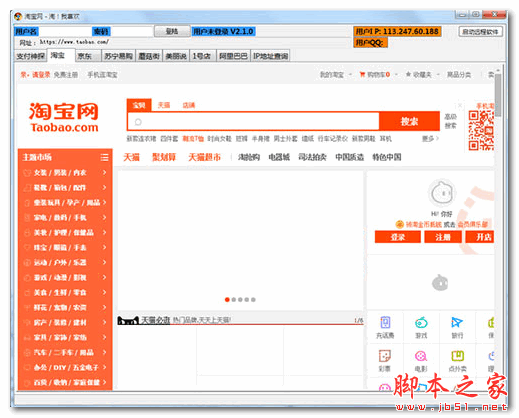Open the 司法拍卖 link

[312, 157]
